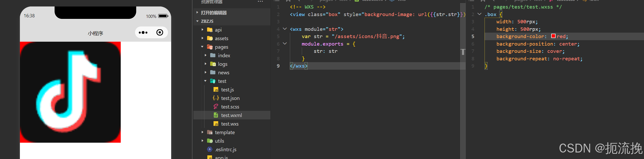Fold the .box rule in test.scss
Screen dimensions: 644x159
point(479,14)
